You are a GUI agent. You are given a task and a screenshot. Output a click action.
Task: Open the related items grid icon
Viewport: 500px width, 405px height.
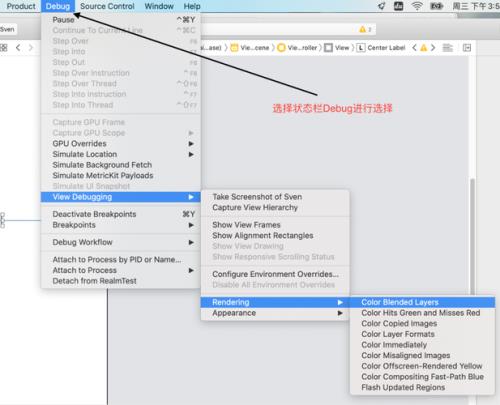pos(3,48)
